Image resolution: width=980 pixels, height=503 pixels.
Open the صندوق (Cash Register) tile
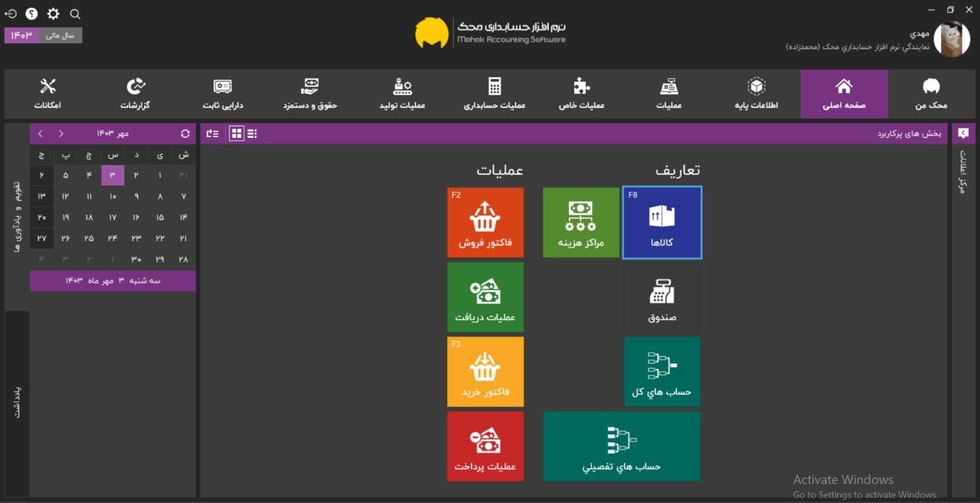(662, 298)
